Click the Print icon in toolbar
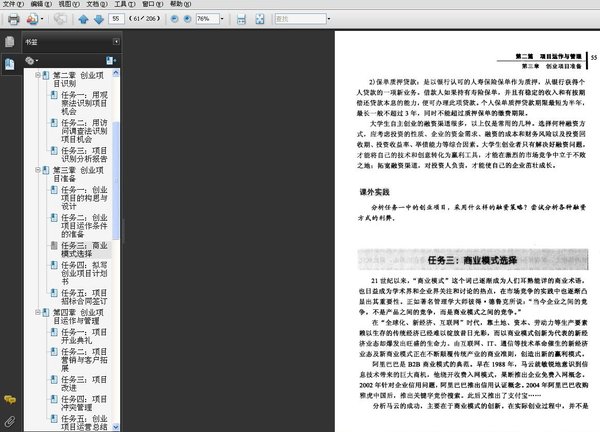600x432 pixels. click(13, 19)
